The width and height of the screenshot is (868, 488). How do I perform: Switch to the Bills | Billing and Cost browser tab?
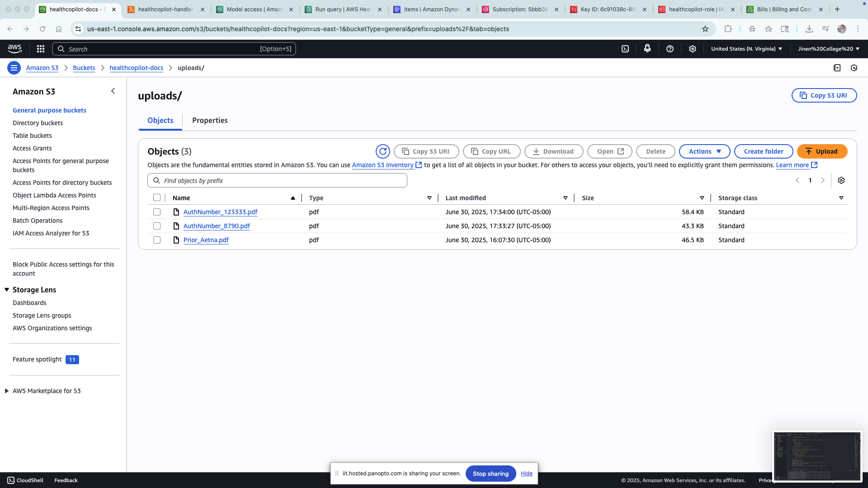[784, 9]
